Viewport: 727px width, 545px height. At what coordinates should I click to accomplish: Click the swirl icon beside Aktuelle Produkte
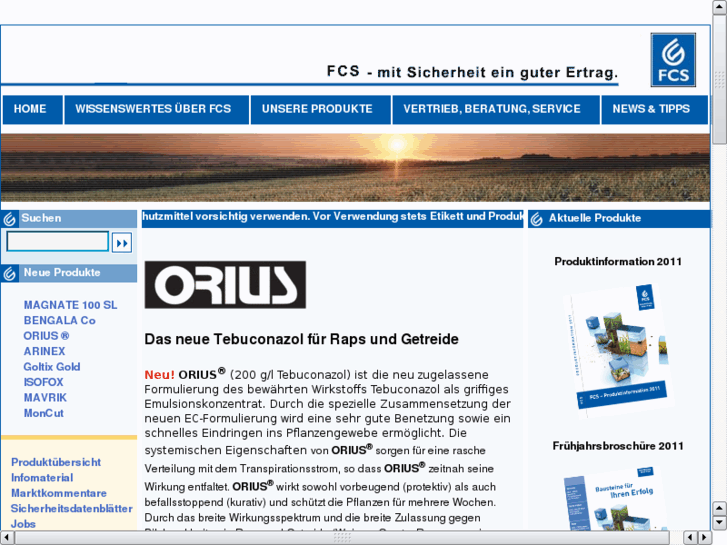coord(536,219)
